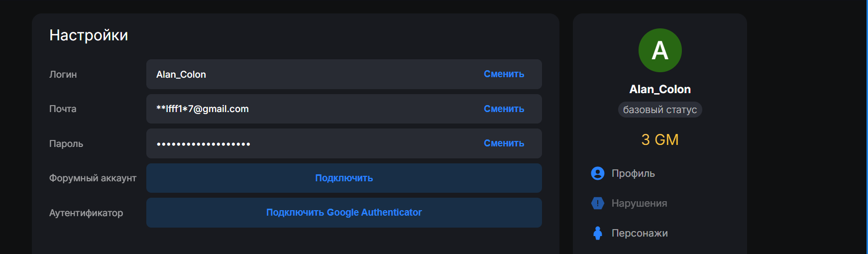Click the Персонажи character figure icon
Viewport: 868px width, 254px height.
(597, 233)
